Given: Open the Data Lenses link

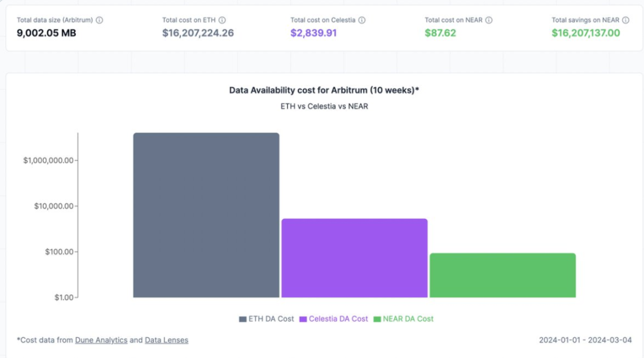Looking at the screenshot, I should pyautogui.click(x=167, y=340).
